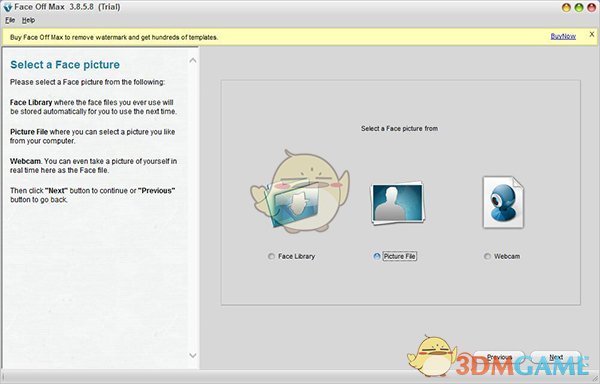The image size is (600, 384).
Task: Click the Webcam camera icon
Action: [503, 202]
